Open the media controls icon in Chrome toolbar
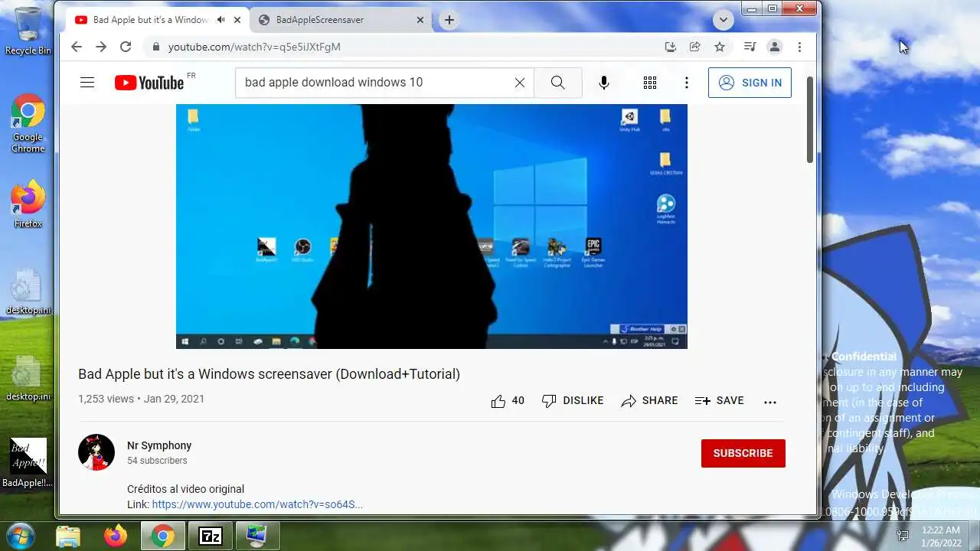 pos(750,47)
